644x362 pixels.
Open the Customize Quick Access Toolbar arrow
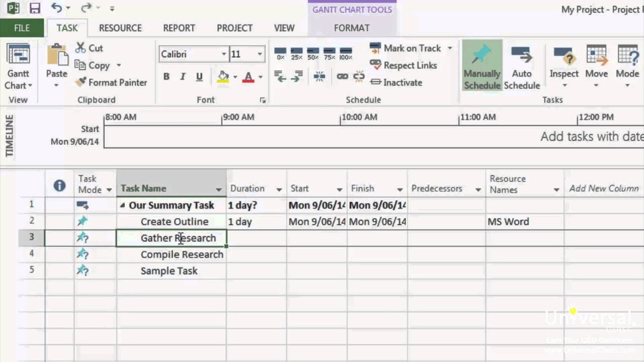click(112, 9)
